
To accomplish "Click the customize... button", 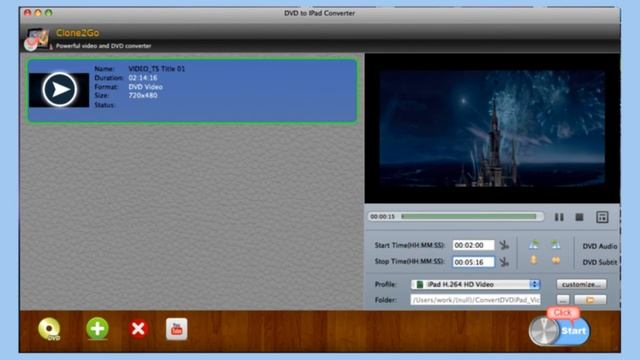I will 581,284.
